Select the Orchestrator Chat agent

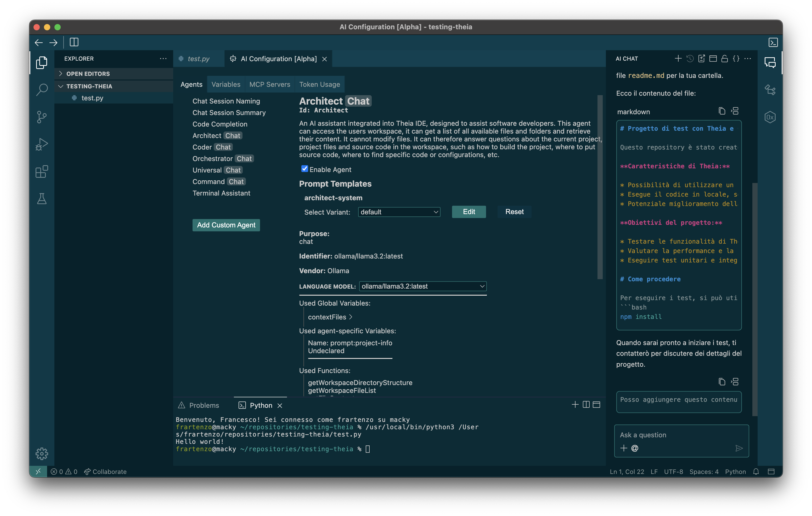223,159
